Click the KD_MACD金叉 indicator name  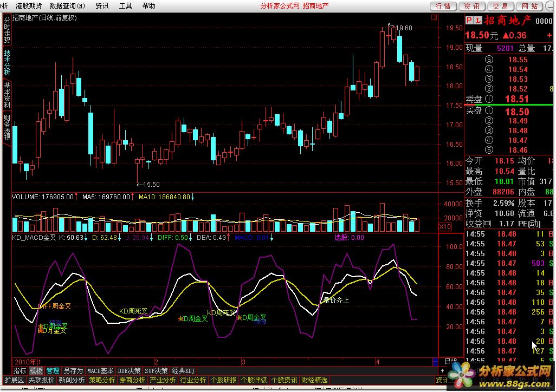(x=34, y=238)
